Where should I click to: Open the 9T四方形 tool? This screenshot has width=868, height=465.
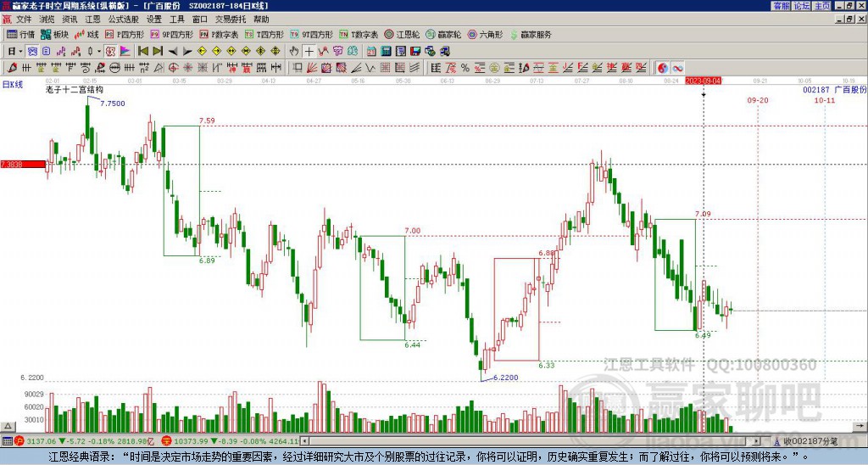click(312, 34)
